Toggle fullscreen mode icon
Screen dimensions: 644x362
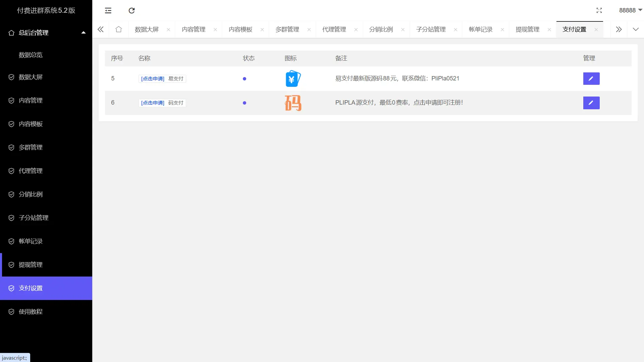click(x=599, y=10)
